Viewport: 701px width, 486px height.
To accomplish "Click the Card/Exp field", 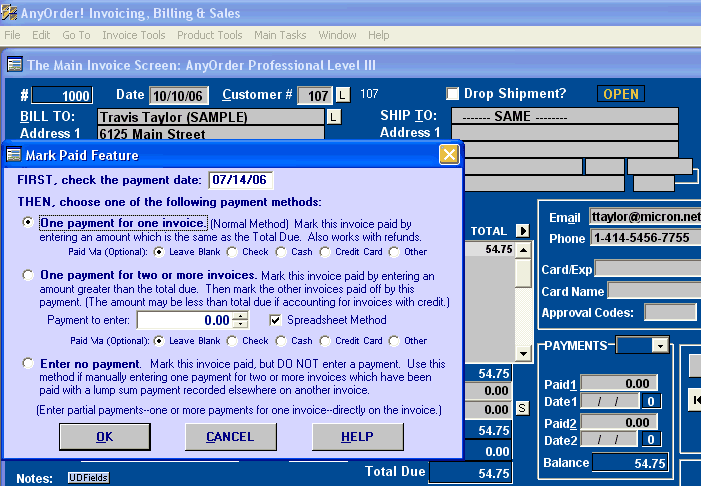I will tap(648, 269).
